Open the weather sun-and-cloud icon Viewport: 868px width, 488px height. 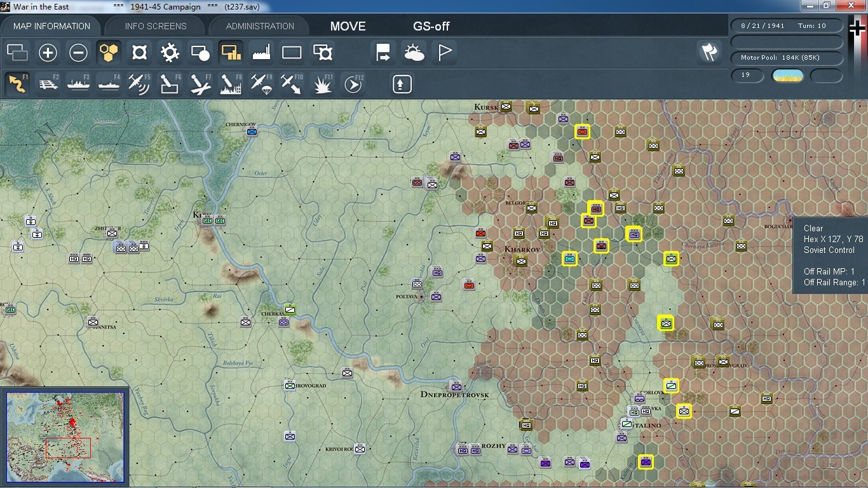click(414, 53)
